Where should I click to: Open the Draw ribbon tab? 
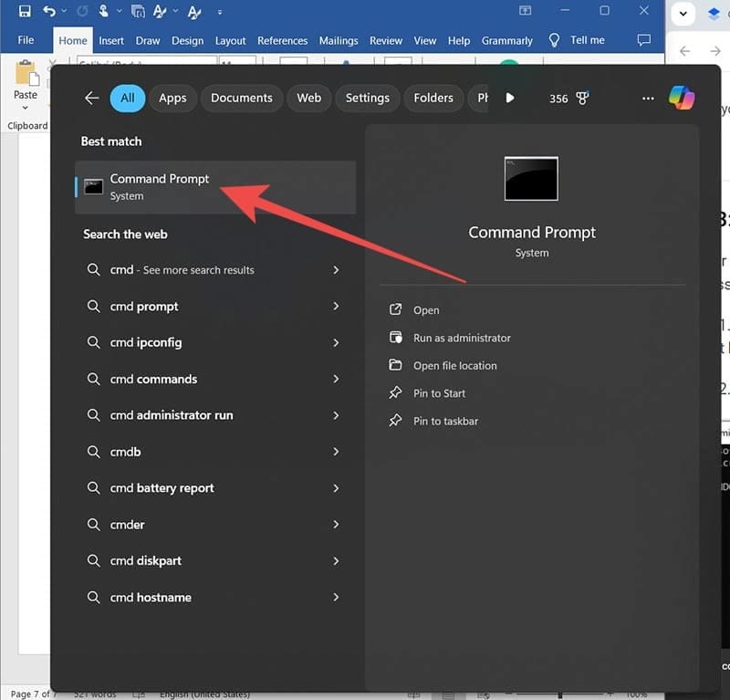tap(148, 41)
